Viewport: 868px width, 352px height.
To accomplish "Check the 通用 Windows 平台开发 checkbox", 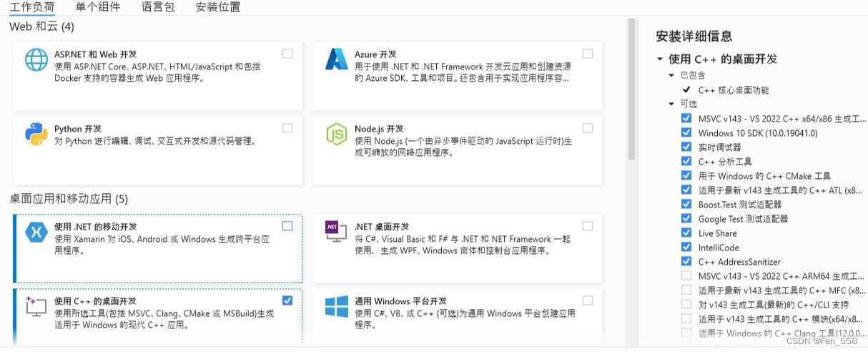I will (x=588, y=300).
